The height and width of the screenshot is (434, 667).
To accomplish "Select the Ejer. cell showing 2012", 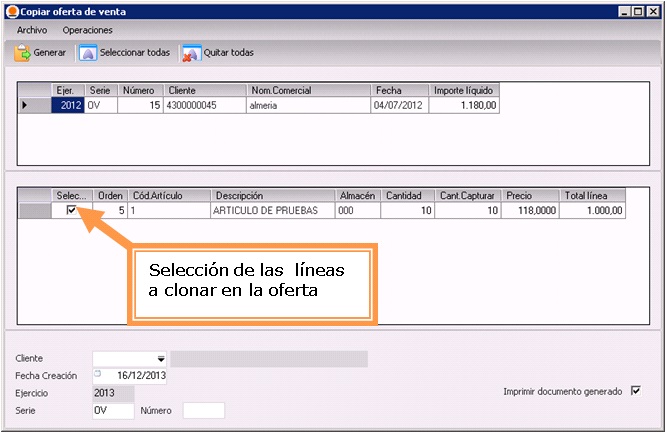I will 68,104.
